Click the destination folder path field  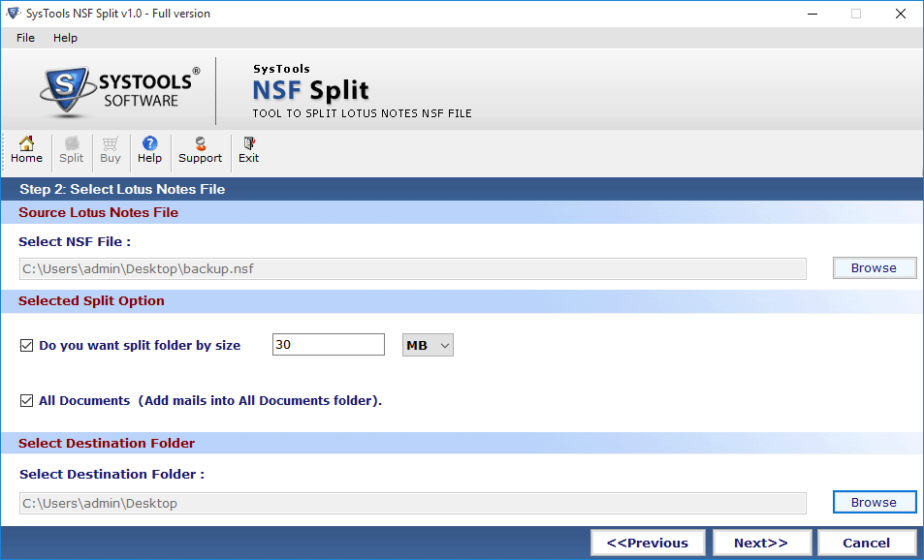(412, 503)
